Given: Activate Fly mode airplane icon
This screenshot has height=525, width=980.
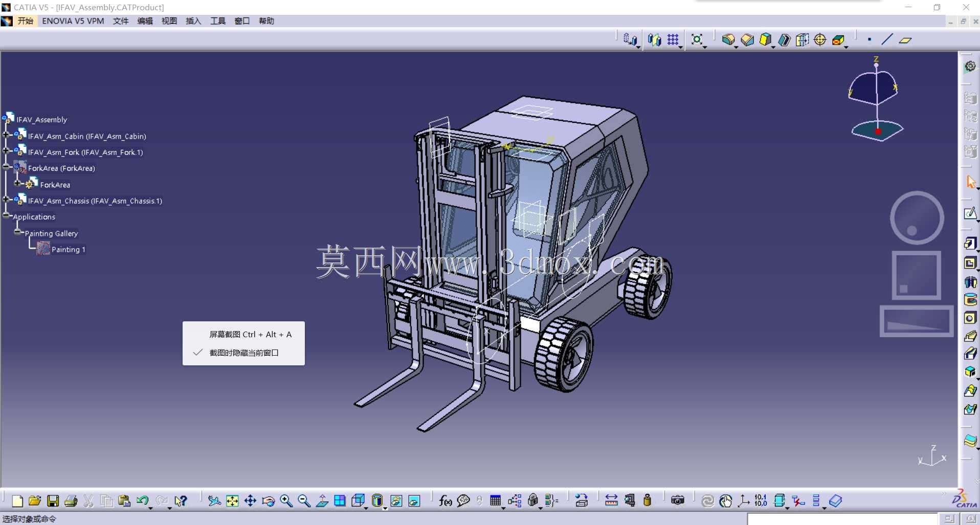Looking at the screenshot, I should pos(214,501).
